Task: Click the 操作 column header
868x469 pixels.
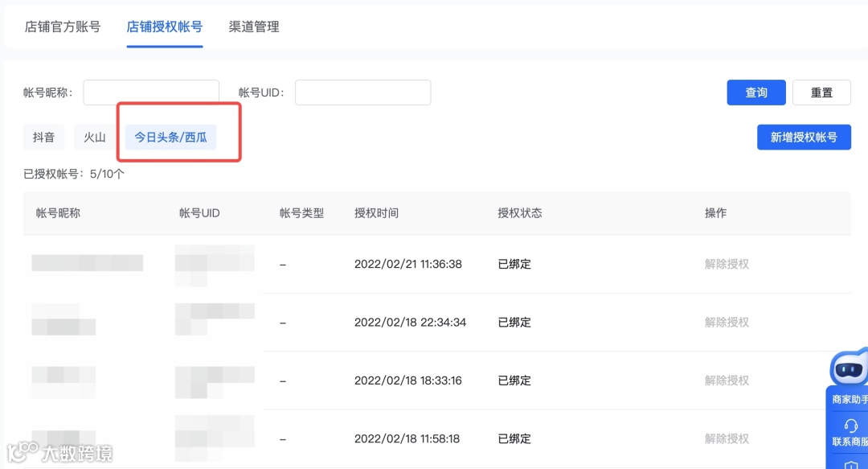Action: click(716, 213)
